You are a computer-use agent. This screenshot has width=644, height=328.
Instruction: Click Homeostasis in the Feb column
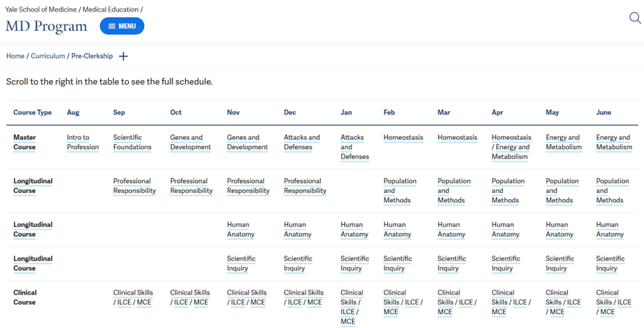tap(404, 138)
